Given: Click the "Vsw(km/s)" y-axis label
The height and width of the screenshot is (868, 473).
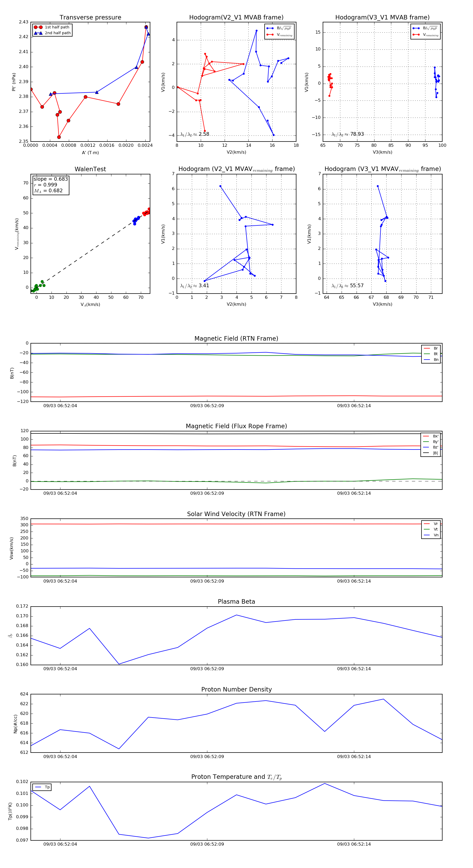Looking at the screenshot, I should click(12, 548).
